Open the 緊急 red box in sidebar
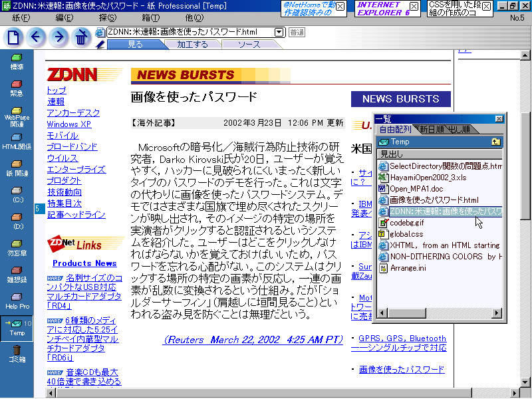The image size is (532, 399). point(16,88)
